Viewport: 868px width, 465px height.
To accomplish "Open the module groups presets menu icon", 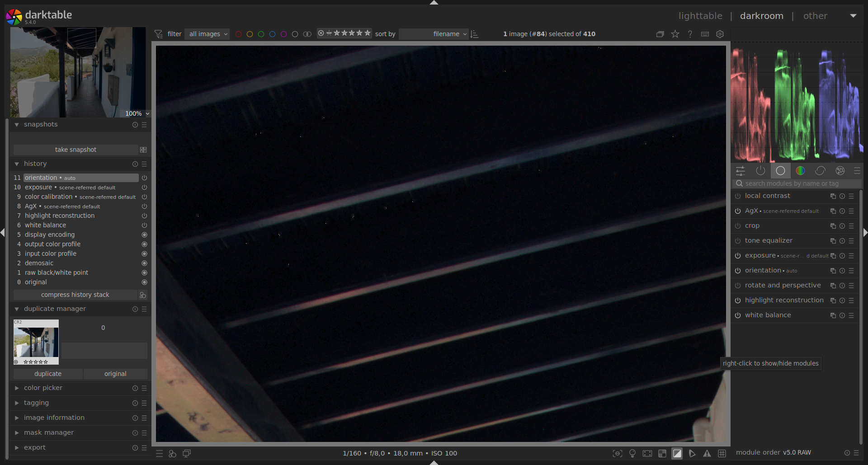I will pos(857,170).
